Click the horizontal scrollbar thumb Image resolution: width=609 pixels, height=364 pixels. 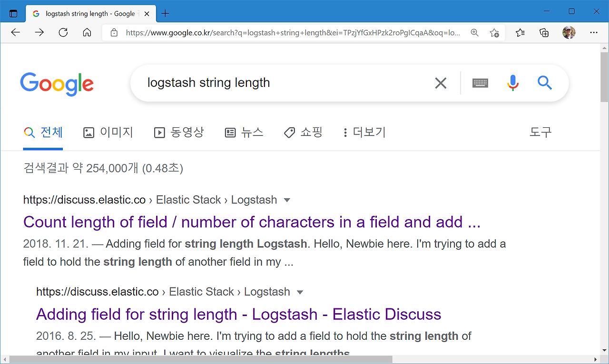(x=201, y=359)
